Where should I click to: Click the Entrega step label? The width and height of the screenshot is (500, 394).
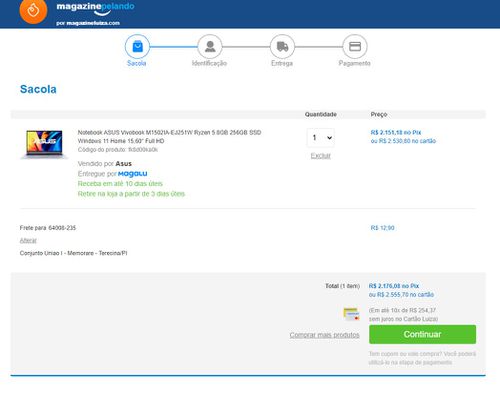282,63
